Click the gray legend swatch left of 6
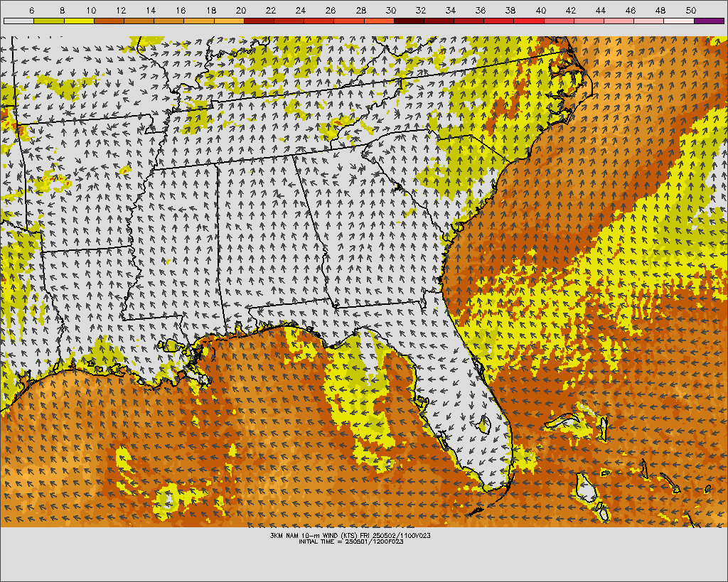 (18, 21)
